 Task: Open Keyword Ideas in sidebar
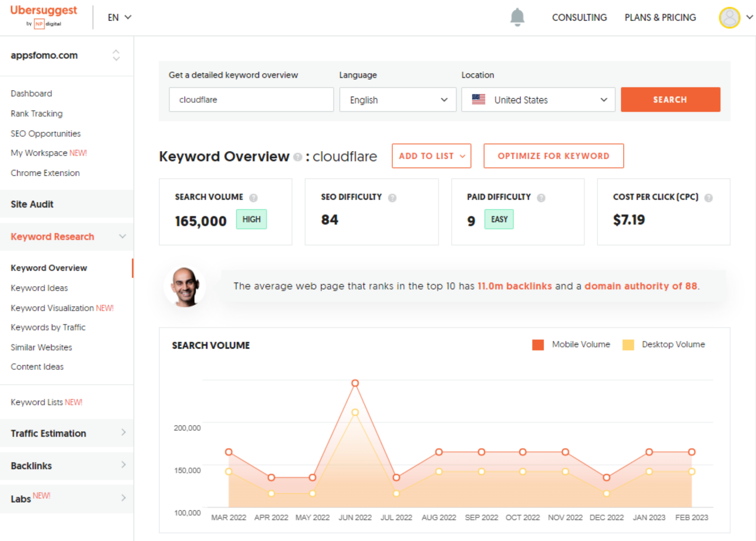[x=39, y=288]
